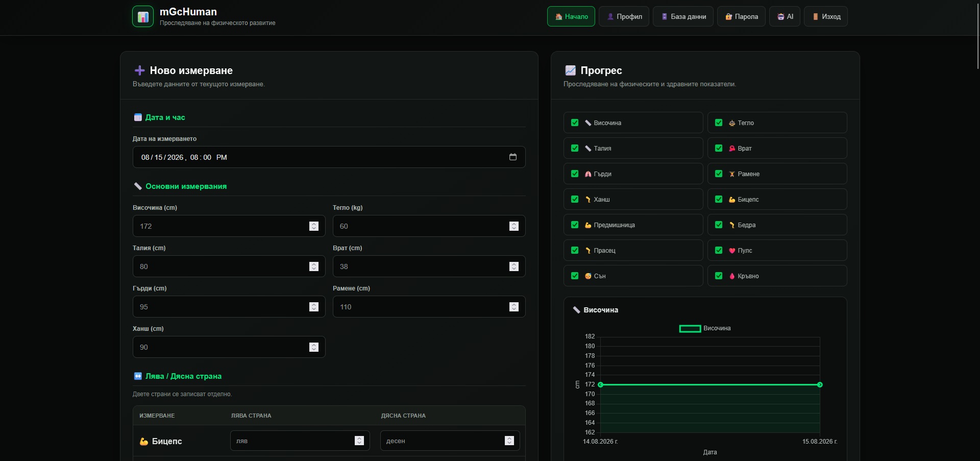Open the Профил page
Screen dimensions: 980x461
click(x=624, y=16)
